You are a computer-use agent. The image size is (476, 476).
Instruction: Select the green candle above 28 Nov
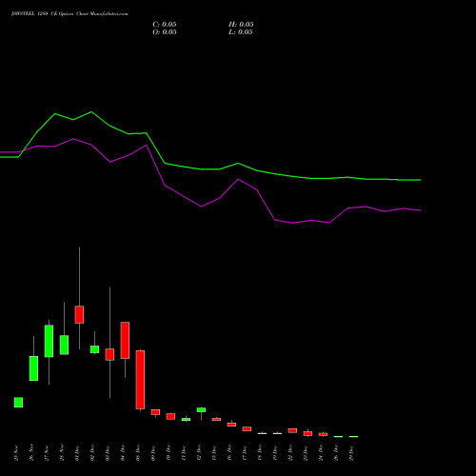click(64, 345)
